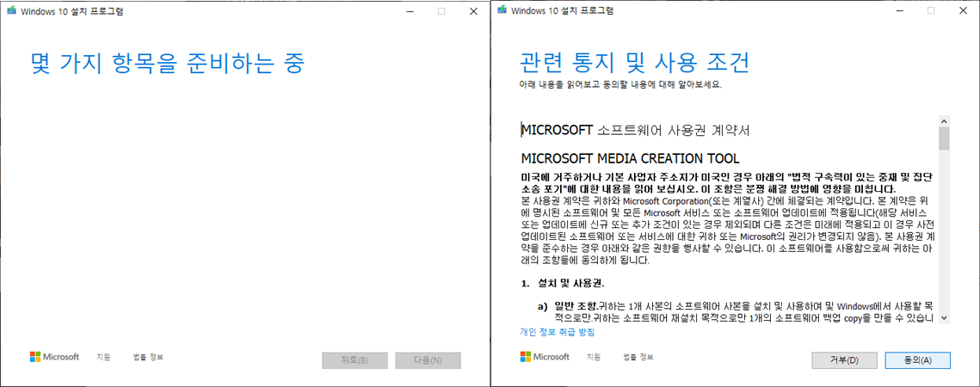
Task: Click the MICROSOFT MEDIA CREATION TOOL heading
Action: click(630, 157)
